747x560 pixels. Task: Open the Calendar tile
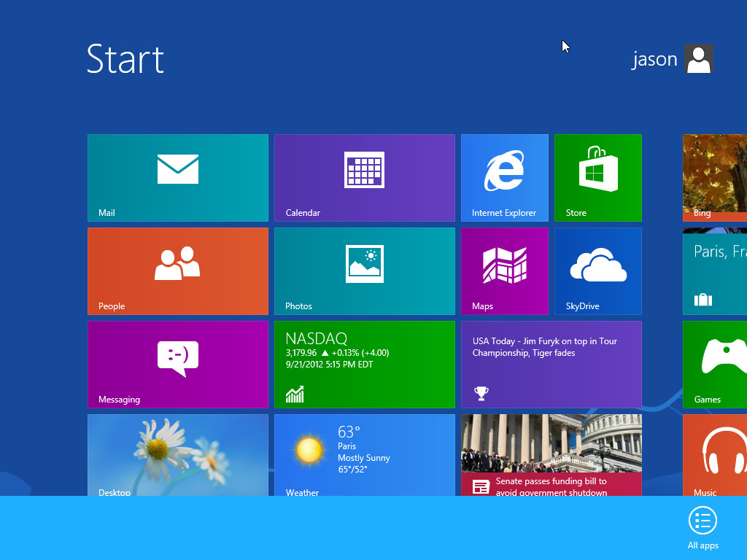pos(365,178)
